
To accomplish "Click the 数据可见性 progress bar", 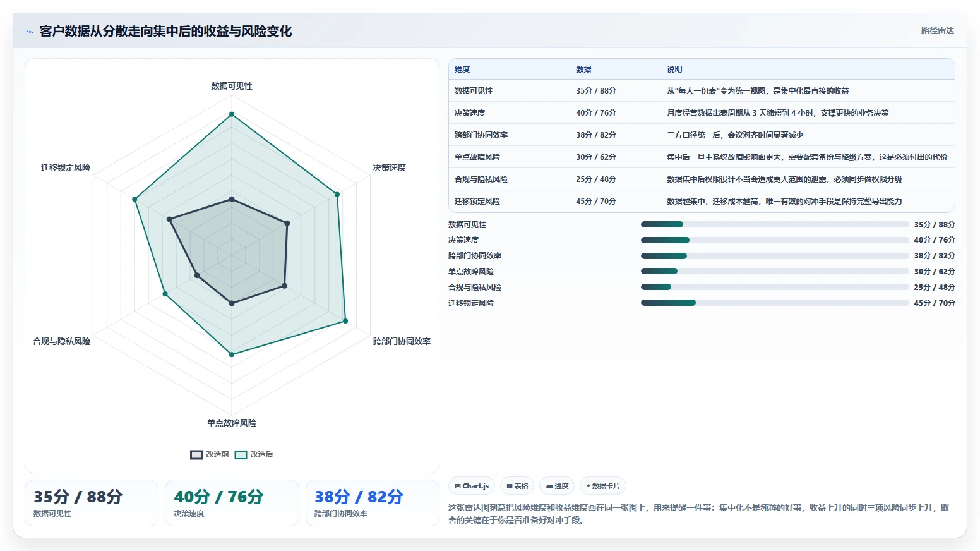I will coord(775,224).
